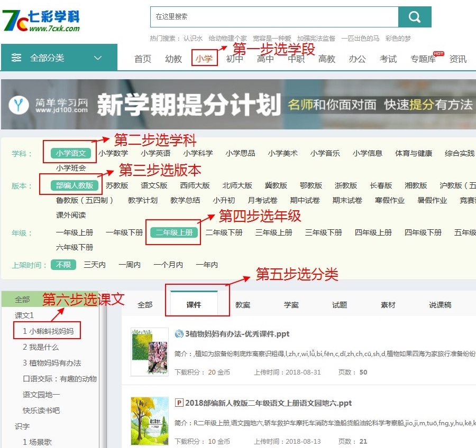Click the PPT icon before 语文园地六 file
The width and height of the screenshot is (476, 448).
click(x=179, y=403)
